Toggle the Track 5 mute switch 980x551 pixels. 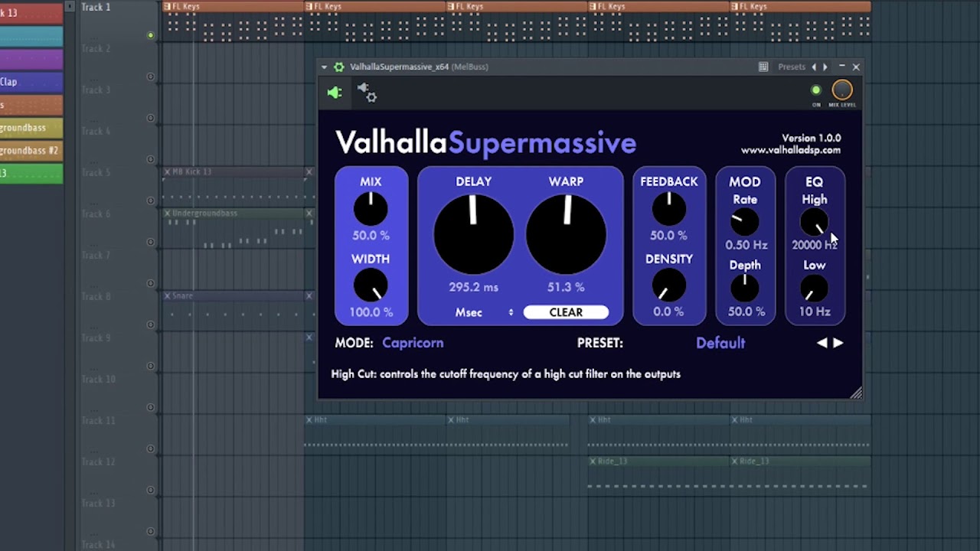[150, 201]
